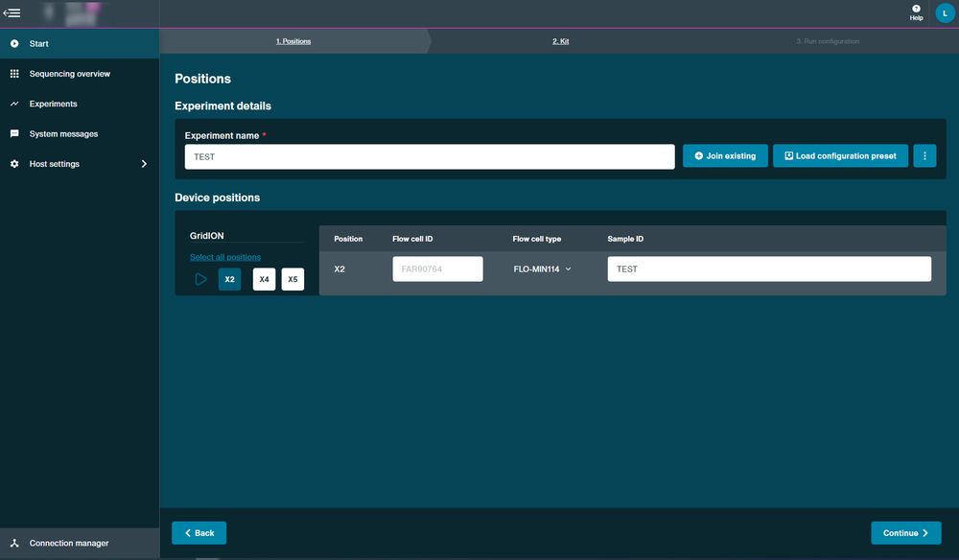This screenshot has height=560, width=959.
Task: Toggle position X2 selection
Action: 229,279
